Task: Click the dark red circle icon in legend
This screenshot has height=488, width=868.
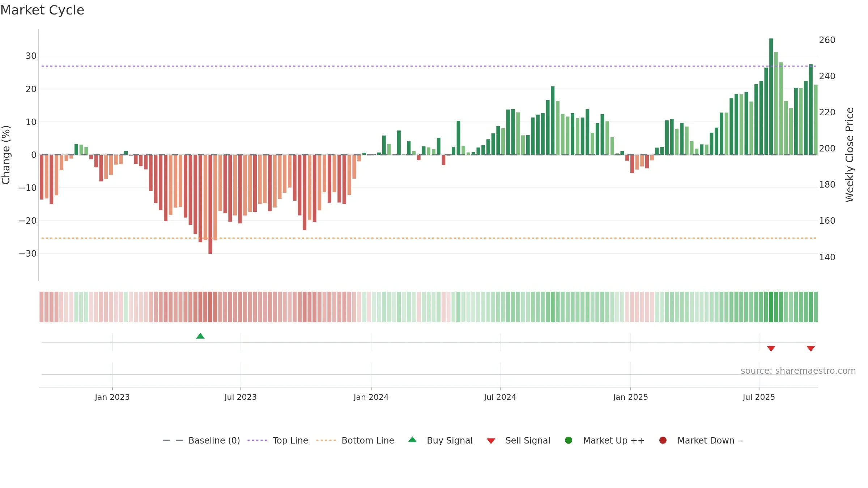Action: click(x=663, y=440)
